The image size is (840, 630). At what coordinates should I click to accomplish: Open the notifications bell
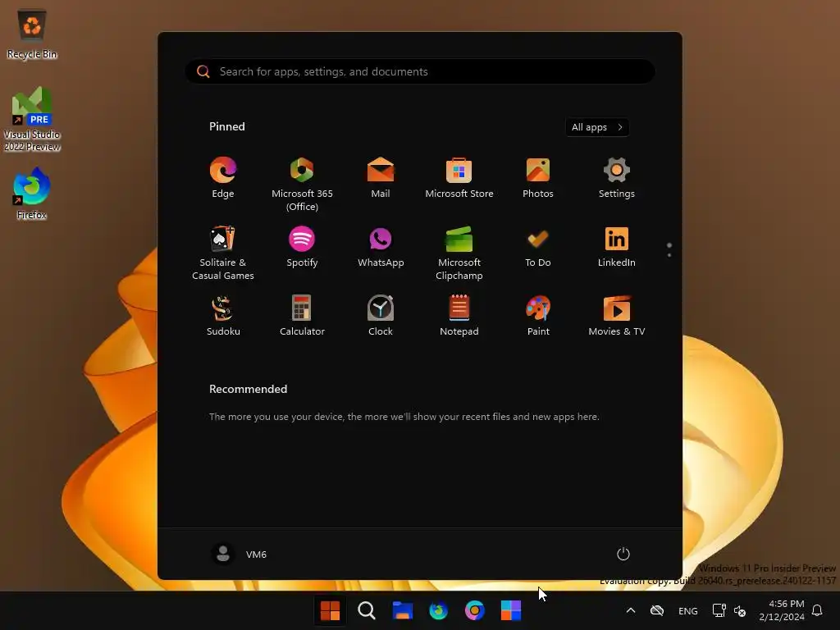(817, 610)
